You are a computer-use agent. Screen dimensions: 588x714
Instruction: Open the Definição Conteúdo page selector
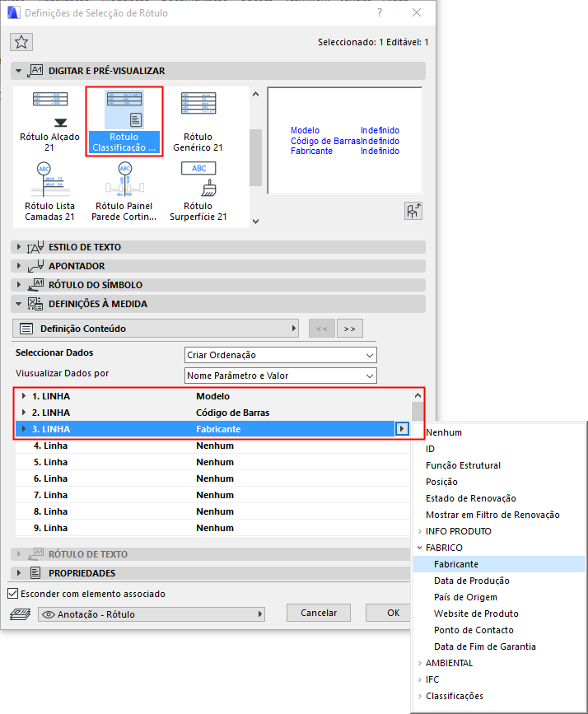156,329
